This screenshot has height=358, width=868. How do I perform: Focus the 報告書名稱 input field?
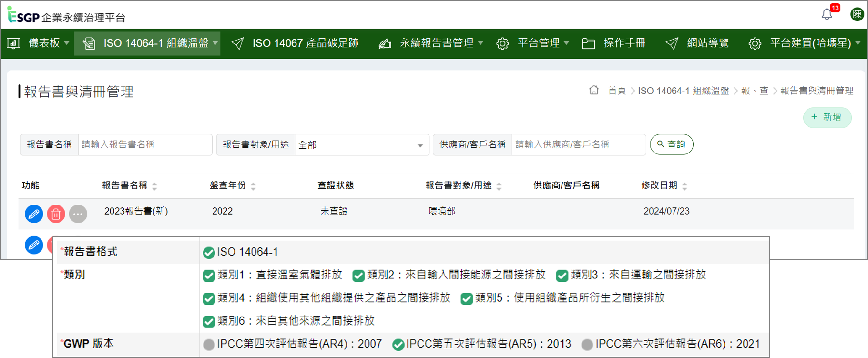tap(145, 144)
